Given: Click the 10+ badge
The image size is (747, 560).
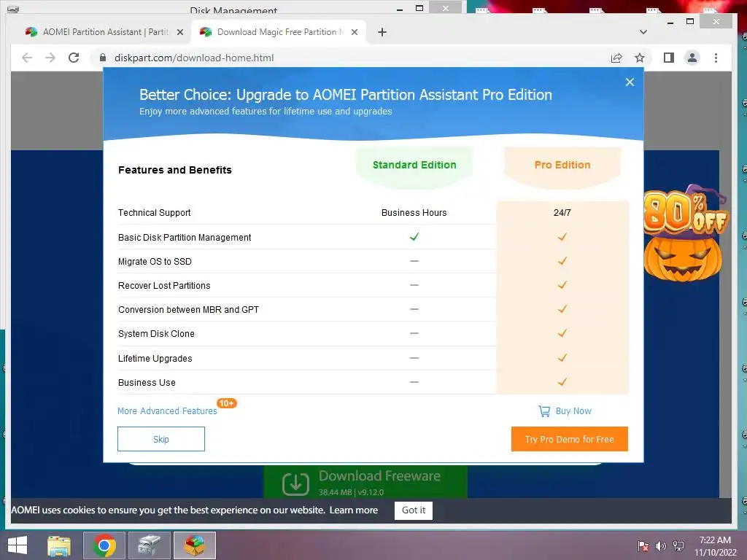Looking at the screenshot, I should click(x=227, y=403).
